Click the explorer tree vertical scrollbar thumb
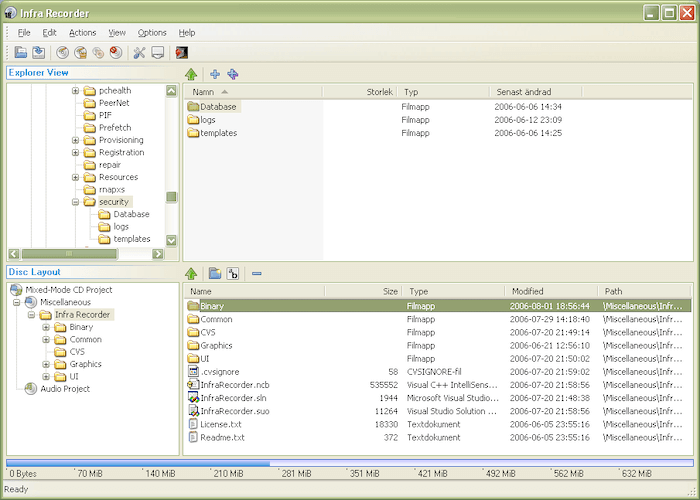 (171, 197)
